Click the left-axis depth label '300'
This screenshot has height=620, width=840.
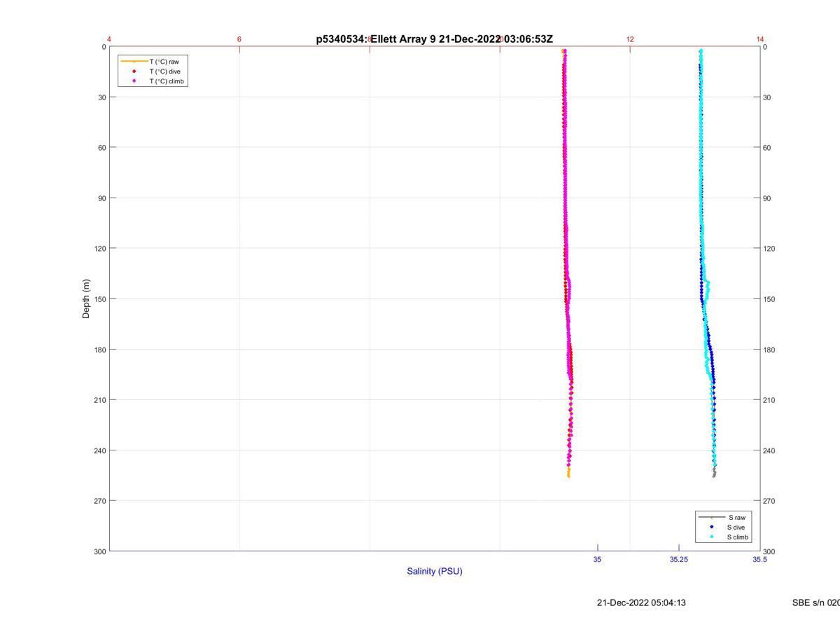click(100, 551)
